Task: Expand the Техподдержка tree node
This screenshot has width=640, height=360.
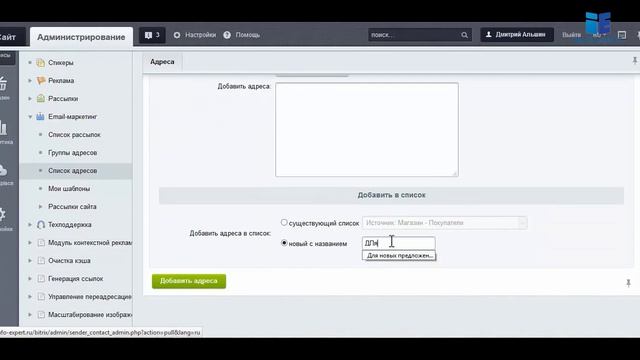Action: point(30,224)
